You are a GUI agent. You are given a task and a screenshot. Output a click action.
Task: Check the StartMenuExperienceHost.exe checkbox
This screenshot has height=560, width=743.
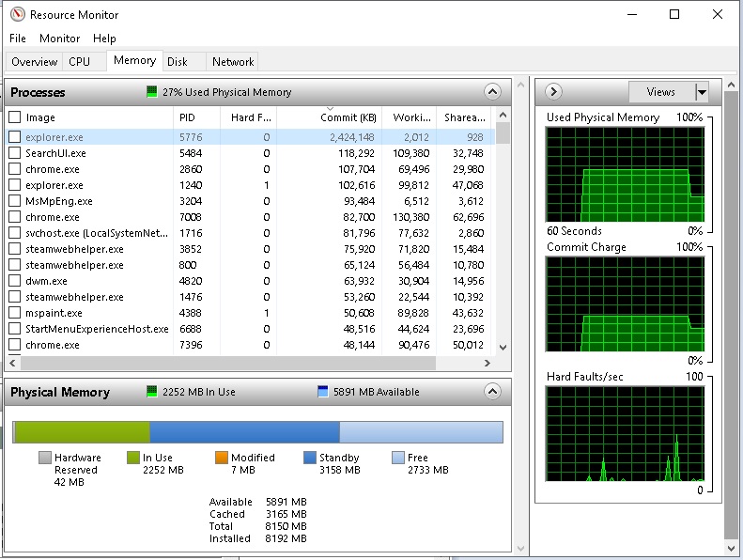15,329
